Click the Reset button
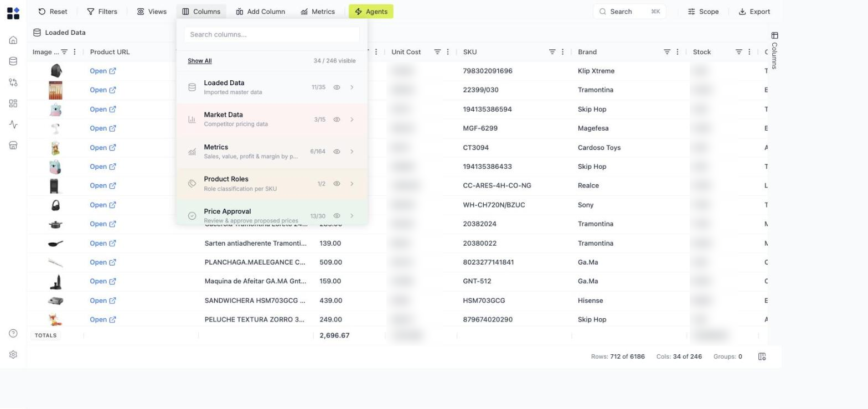This screenshot has width=868, height=409. 53,12
